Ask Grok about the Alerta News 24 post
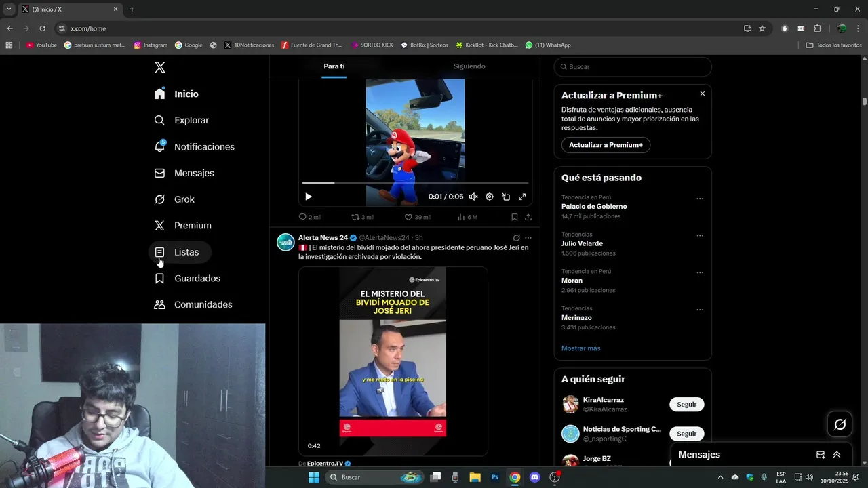This screenshot has width=868, height=488. point(516,238)
